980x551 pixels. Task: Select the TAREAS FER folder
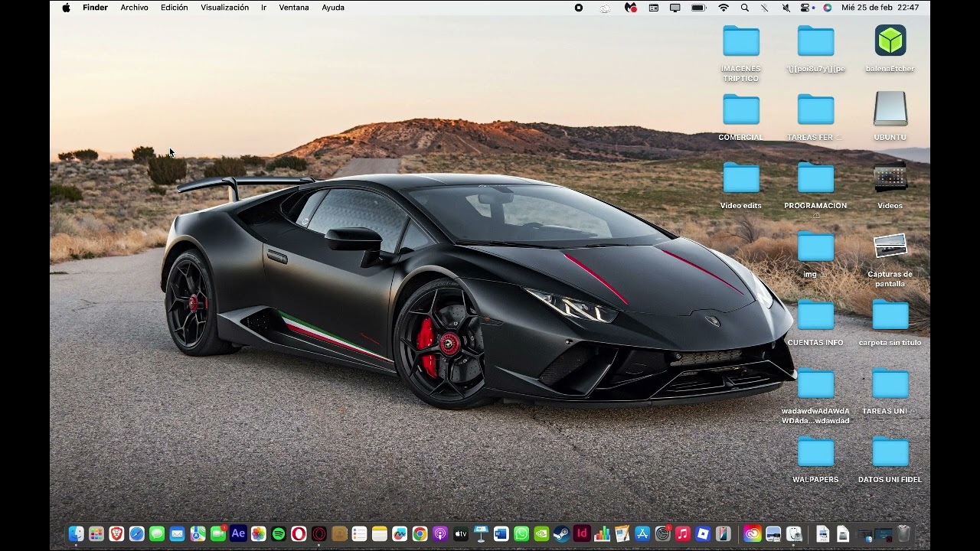(815, 117)
